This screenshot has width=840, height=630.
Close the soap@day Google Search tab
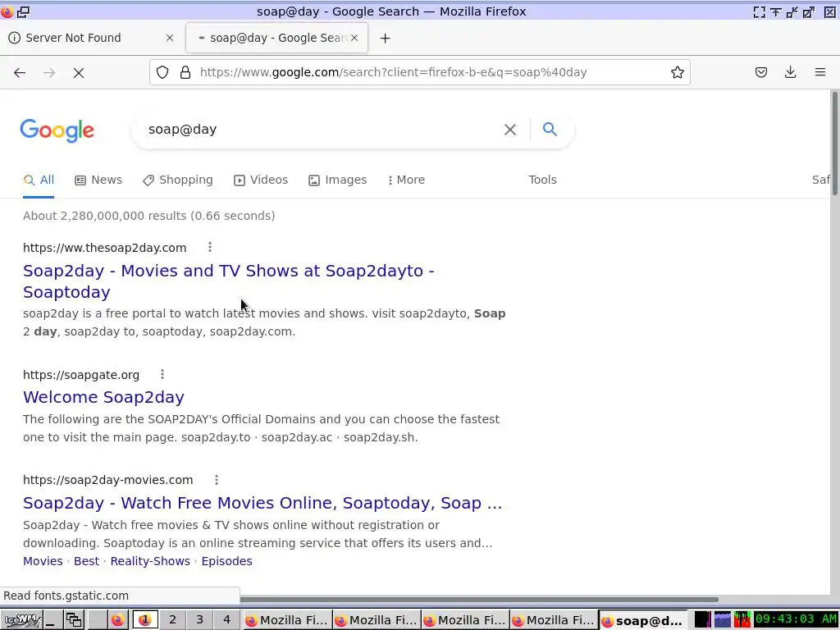354,38
